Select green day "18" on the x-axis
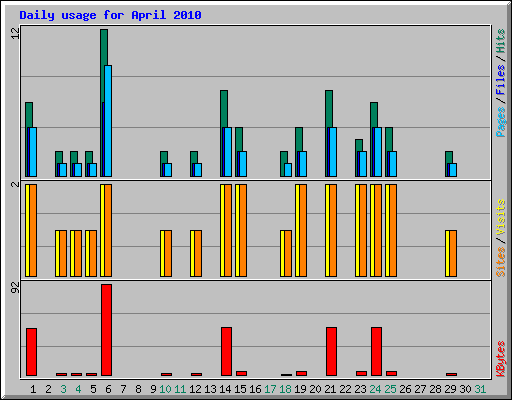This screenshot has height=400, width=512. [285, 389]
